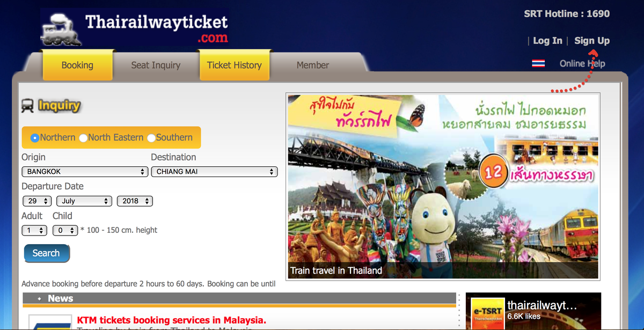The width and height of the screenshot is (644, 330).
Task: Click the KTM news article image
Action: pos(50,322)
